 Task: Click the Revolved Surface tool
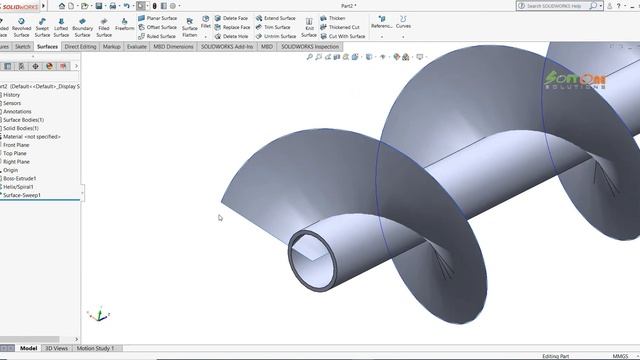click(21, 27)
